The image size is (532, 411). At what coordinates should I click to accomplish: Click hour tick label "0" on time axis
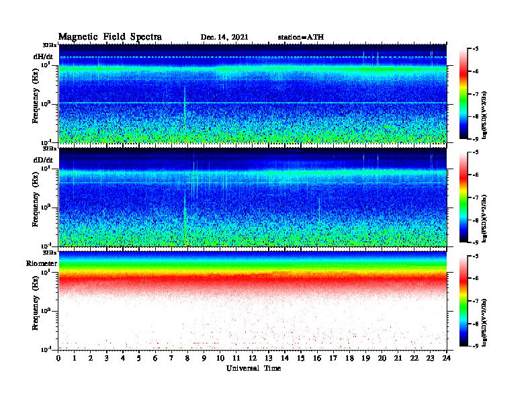(x=58, y=359)
